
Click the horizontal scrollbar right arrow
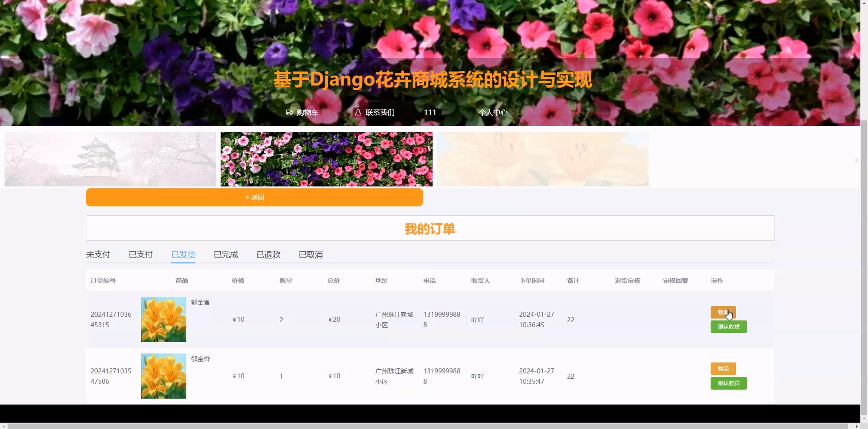pyautogui.click(x=856, y=426)
